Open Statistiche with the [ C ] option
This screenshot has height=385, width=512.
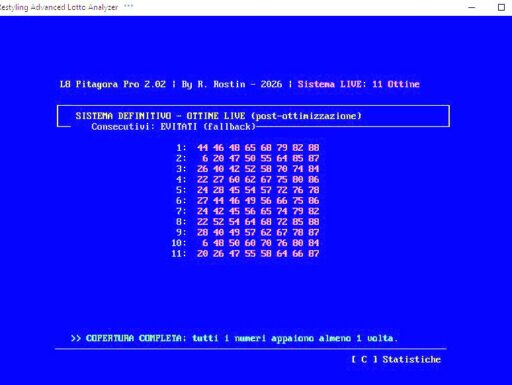click(396, 359)
